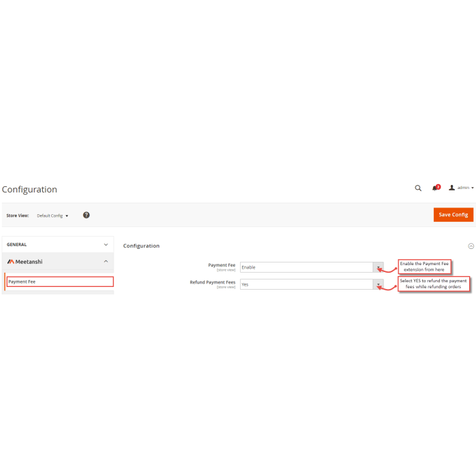
Task: Open the search magnifier icon
Action: pos(418,188)
